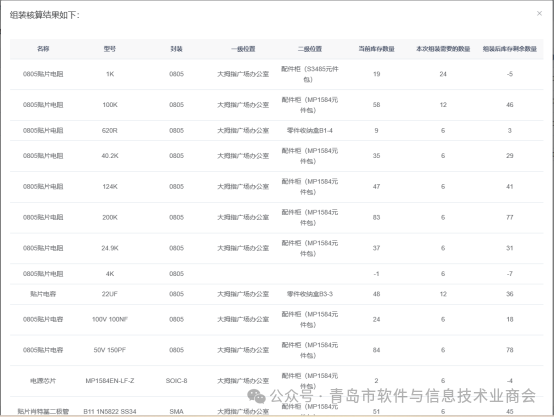Select the SOIC-8 package cell
554x418 pixels.
(176, 381)
